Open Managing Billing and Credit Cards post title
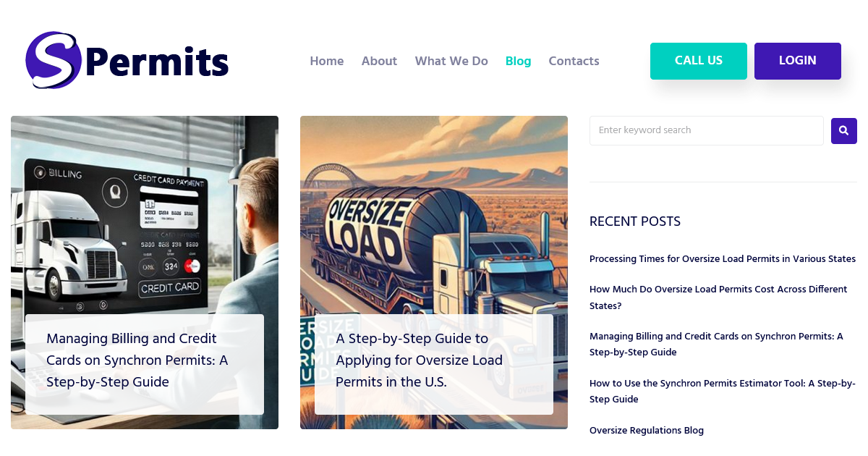The image size is (868, 456). click(137, 360)
